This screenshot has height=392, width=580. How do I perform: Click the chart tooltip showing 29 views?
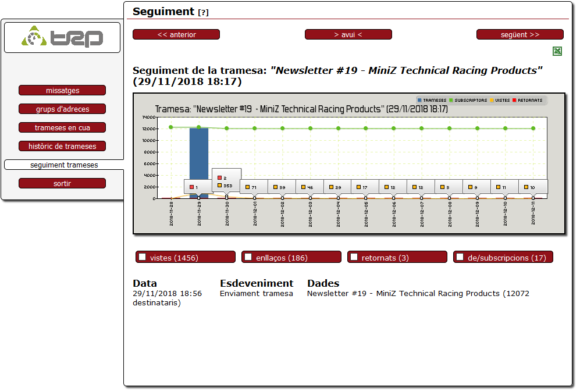click(x=338, y=187)
